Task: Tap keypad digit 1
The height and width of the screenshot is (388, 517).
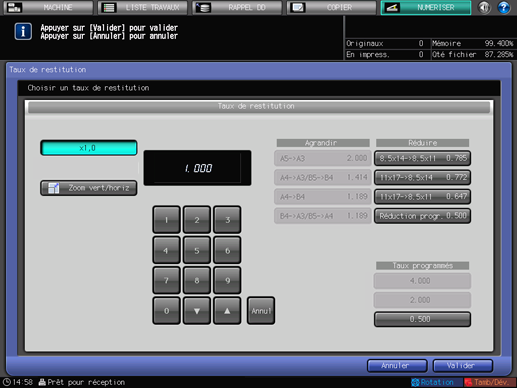Action: 166,220
